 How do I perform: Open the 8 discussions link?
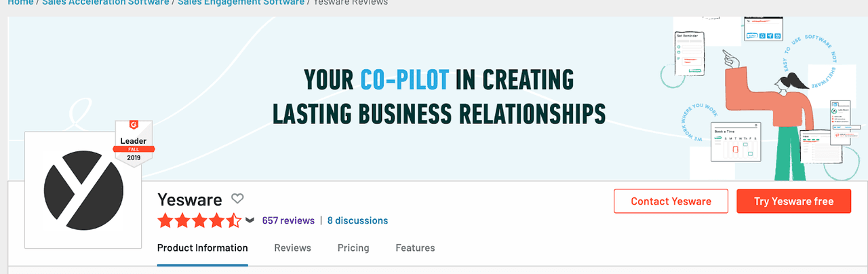[357, 220]
